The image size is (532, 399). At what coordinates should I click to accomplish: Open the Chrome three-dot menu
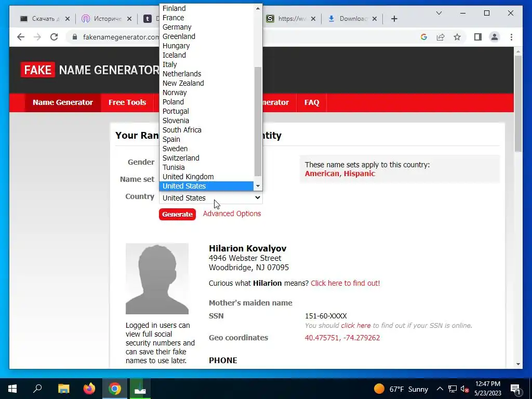[511, 37]
